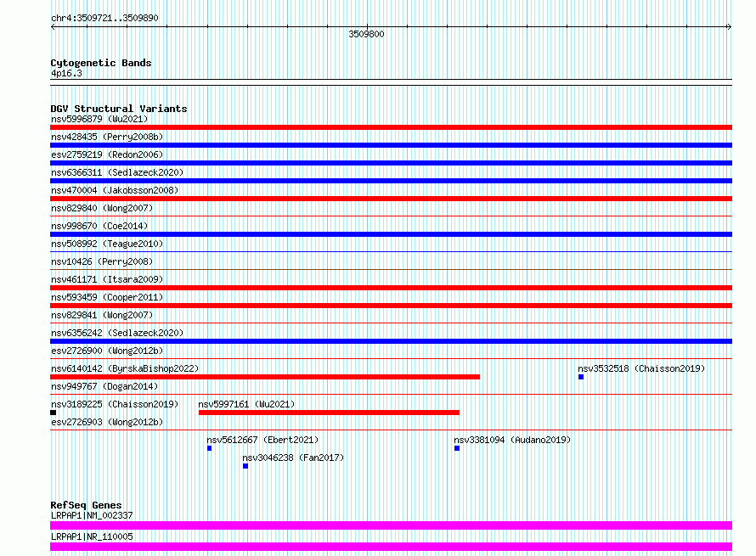Open gene label LRPAP1|NM_002337
The height and width of the screenshot is (556, 756).
[x=92, y=515]
